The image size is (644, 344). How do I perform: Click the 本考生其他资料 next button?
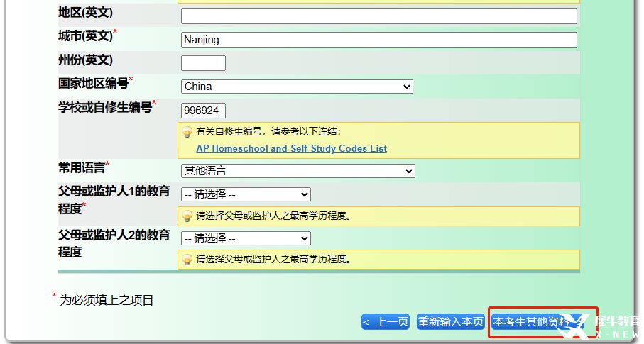tap(532, 322)
